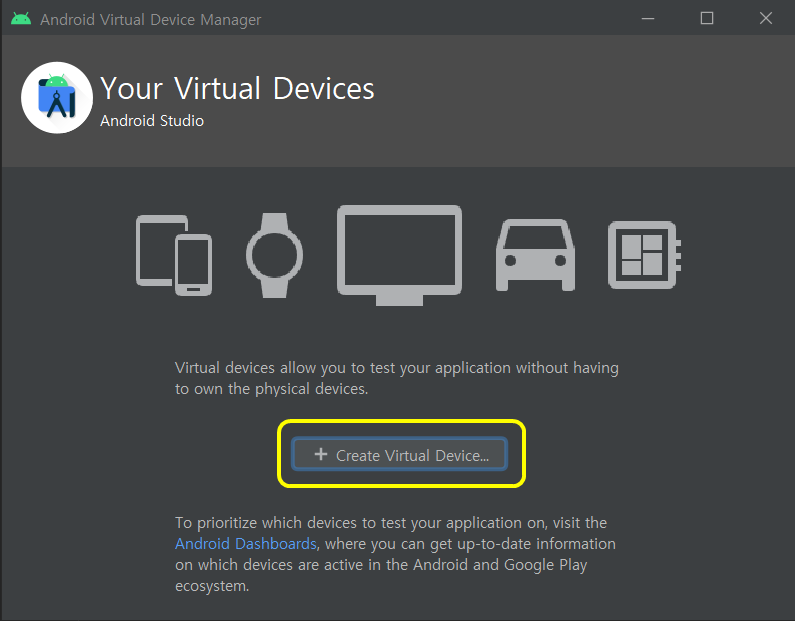Click the phone and tablet device icon

[174, 255]
